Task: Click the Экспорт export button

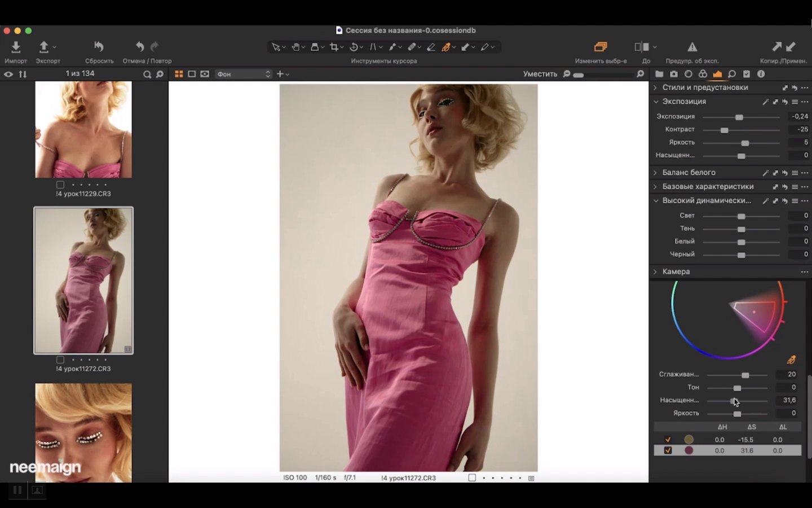Action: pyautogui.click(x=44, y=47)
